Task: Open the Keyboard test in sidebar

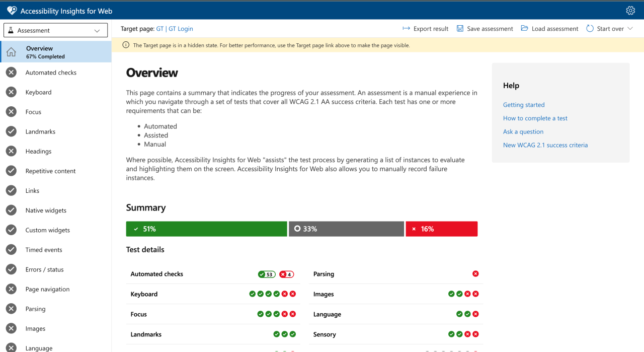Action: 56,92
